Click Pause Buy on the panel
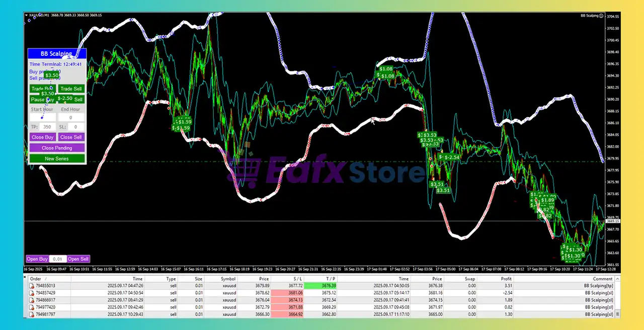The image size is (644, 330). point(42,99)
